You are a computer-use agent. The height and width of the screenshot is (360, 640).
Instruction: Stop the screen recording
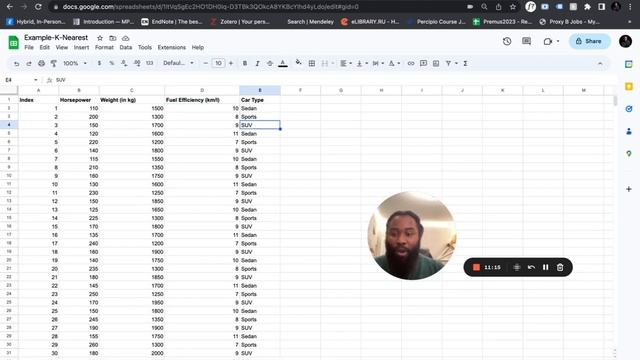[476, 267]
